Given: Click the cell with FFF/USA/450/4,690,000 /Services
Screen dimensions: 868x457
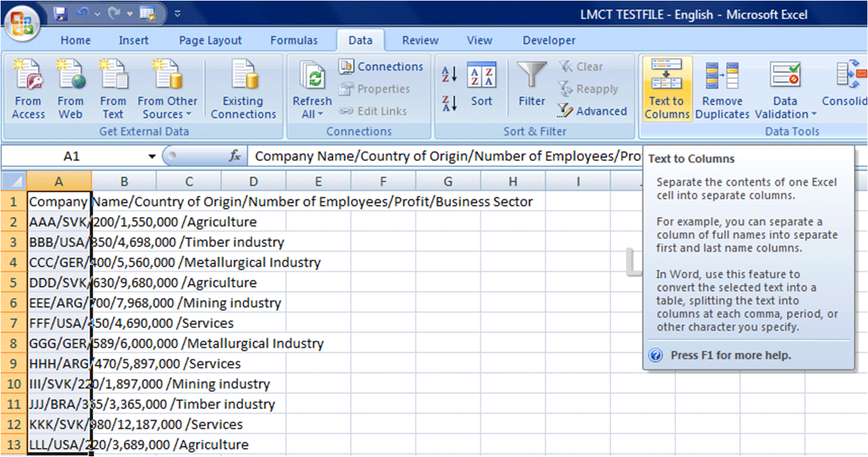Looking at the screenshot, I should (x=59, y=323).
